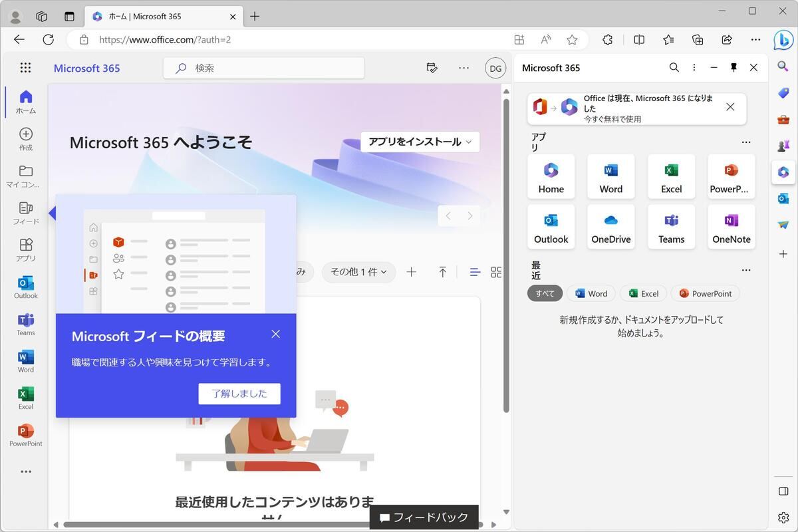The image size is (798, 532).
Task: Open Edge sidebar search icon
Action: [783, 66]
